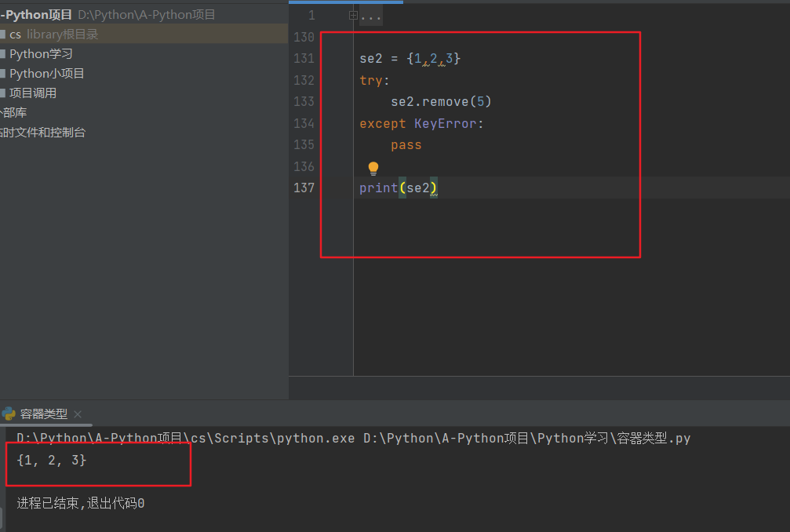Select the 临时文件和控制台 tree entry
Viewport: 790px width, 532px height.
coord(43,133)
